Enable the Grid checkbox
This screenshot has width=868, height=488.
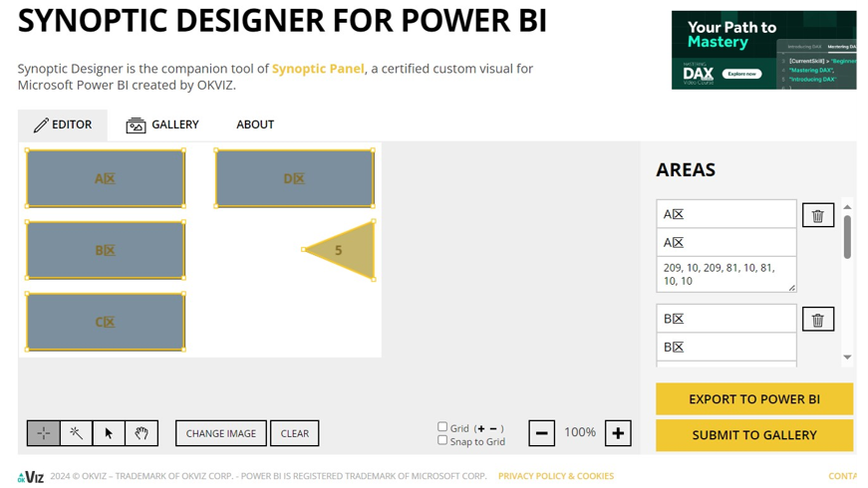[x=442, y=426]
